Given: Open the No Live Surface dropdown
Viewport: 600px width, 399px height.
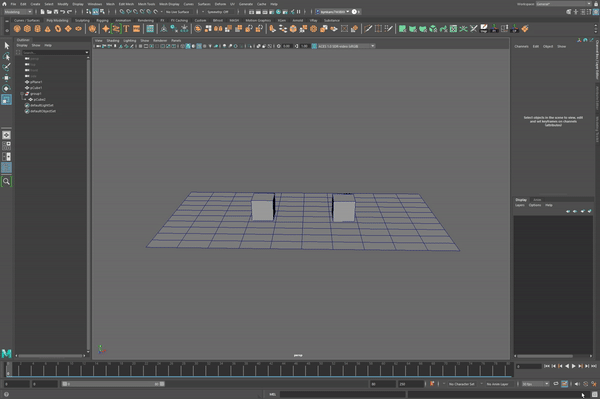Looking at the screenshot, I should (x=178, y=12).
